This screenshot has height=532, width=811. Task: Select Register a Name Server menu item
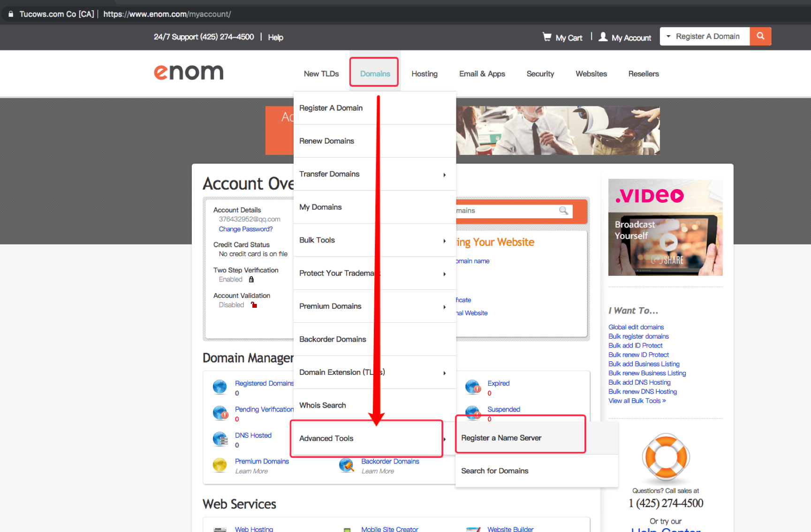click(x=501, y=438)
